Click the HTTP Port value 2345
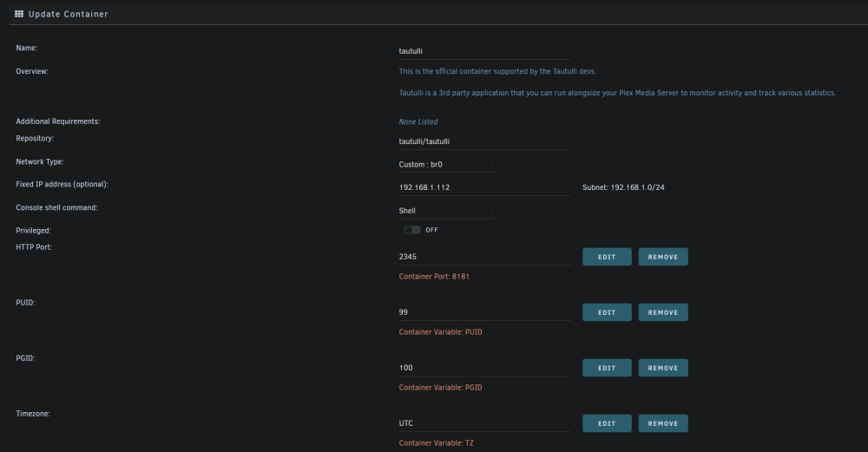868x452 pixels. [484, 257]
